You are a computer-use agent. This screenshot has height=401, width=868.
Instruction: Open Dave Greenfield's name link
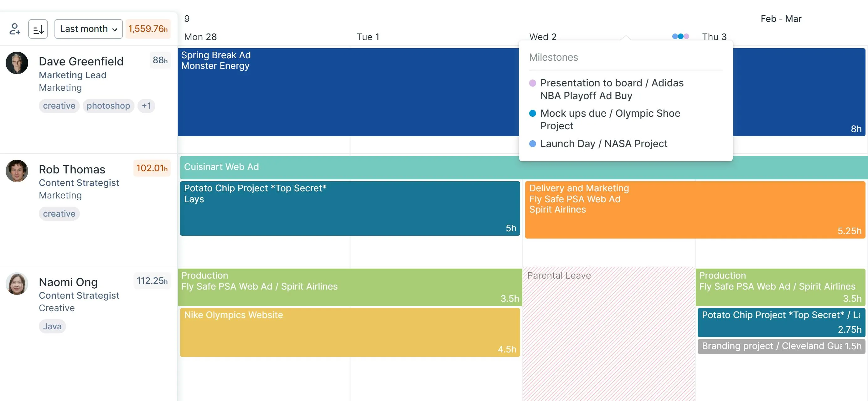[81, 61]
